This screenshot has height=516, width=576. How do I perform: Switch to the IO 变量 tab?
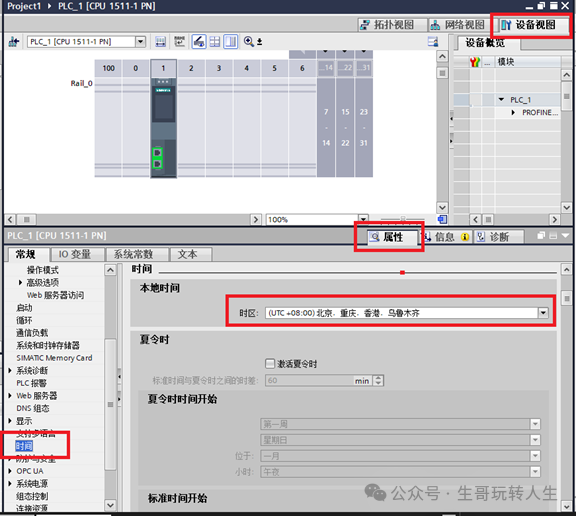[x=75, y=254]
